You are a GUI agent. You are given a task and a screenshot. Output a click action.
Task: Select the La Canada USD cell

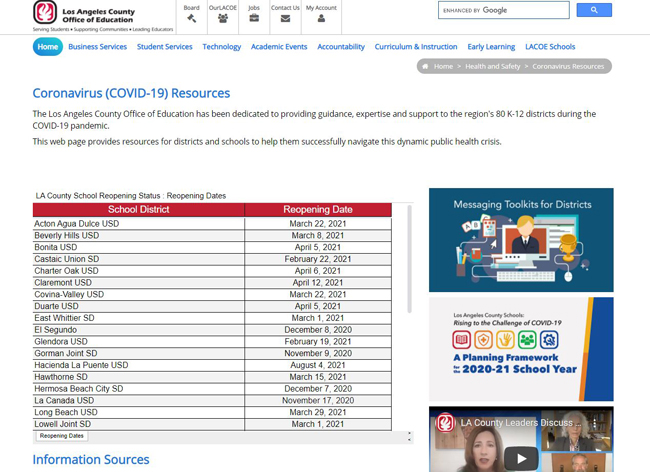pos(138,401)
